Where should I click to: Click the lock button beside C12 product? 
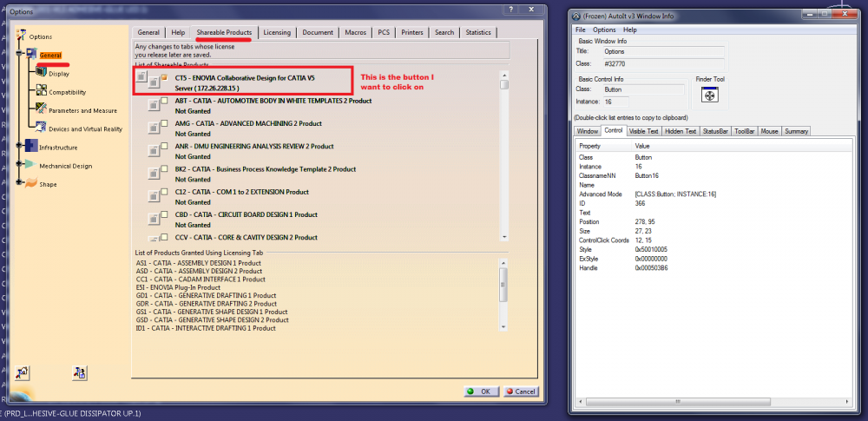coord(154,195)
